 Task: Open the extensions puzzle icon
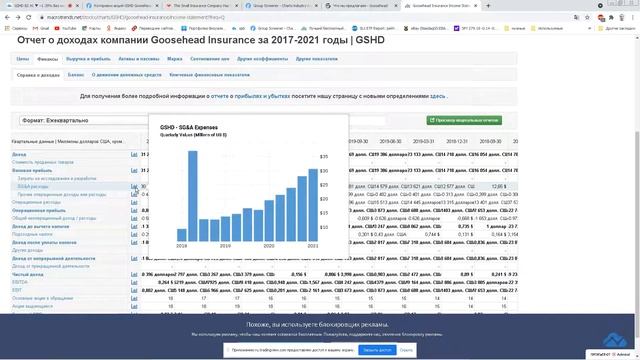pos(611,17)
